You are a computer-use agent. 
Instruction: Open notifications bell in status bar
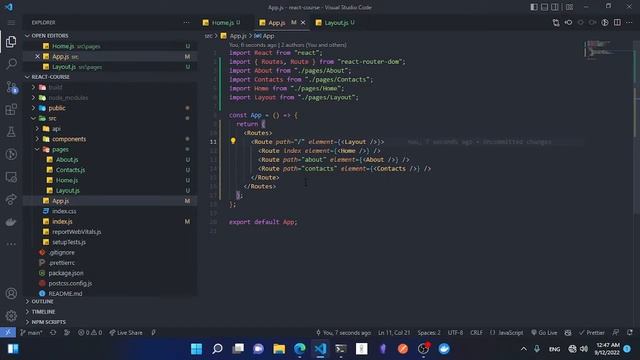[x=630, y=333]
